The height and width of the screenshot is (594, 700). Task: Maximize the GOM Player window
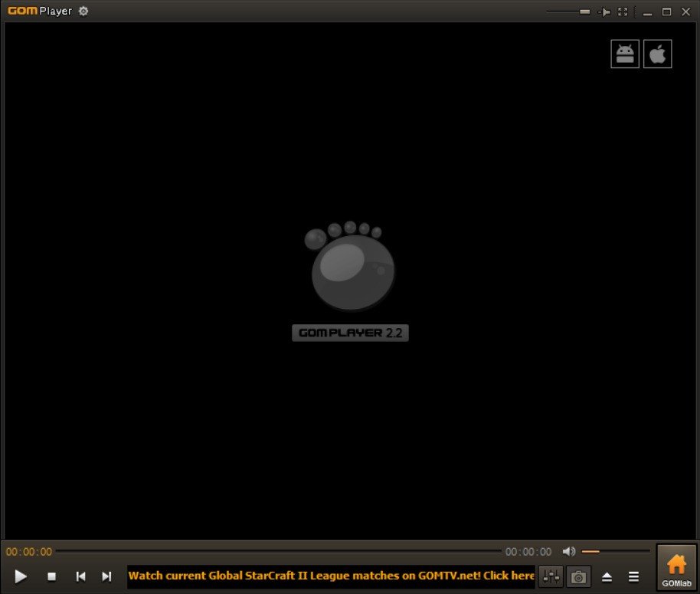[x=666, y=11]
